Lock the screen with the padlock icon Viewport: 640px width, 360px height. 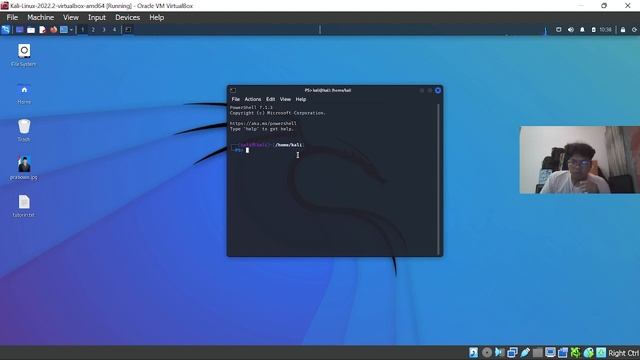(623, 30)
